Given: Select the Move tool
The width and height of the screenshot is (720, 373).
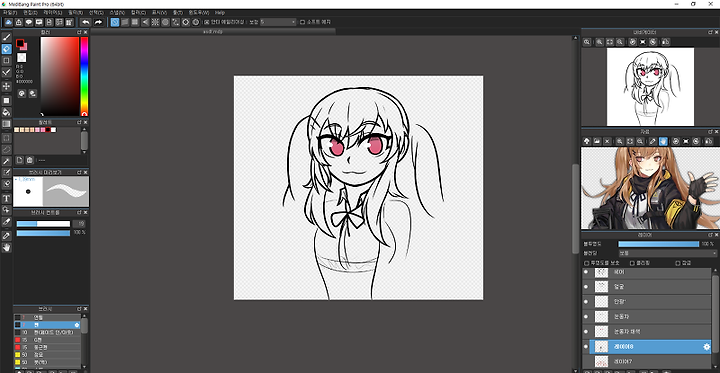Looking at the screenshot, I should click(6, 86).
